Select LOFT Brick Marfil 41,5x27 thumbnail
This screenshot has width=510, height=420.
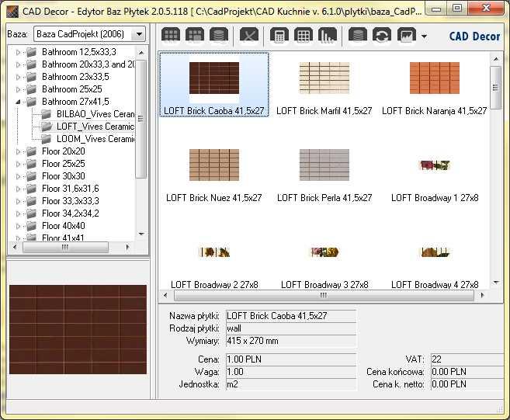[x=324, y=78]
